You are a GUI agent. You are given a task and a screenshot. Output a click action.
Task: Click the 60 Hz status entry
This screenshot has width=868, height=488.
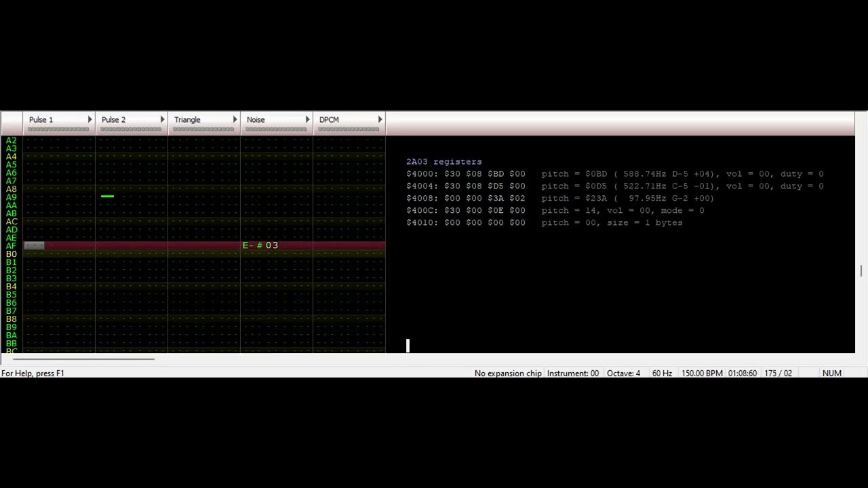662,373
